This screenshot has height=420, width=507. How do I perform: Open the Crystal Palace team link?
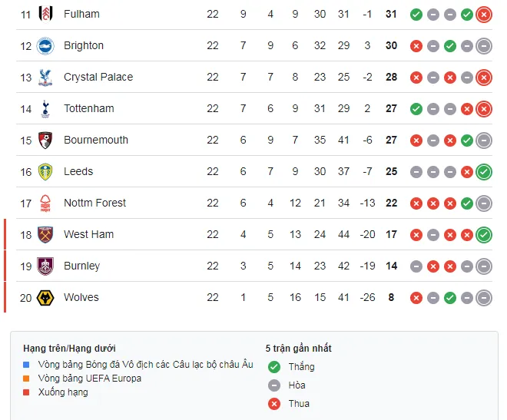98,77
